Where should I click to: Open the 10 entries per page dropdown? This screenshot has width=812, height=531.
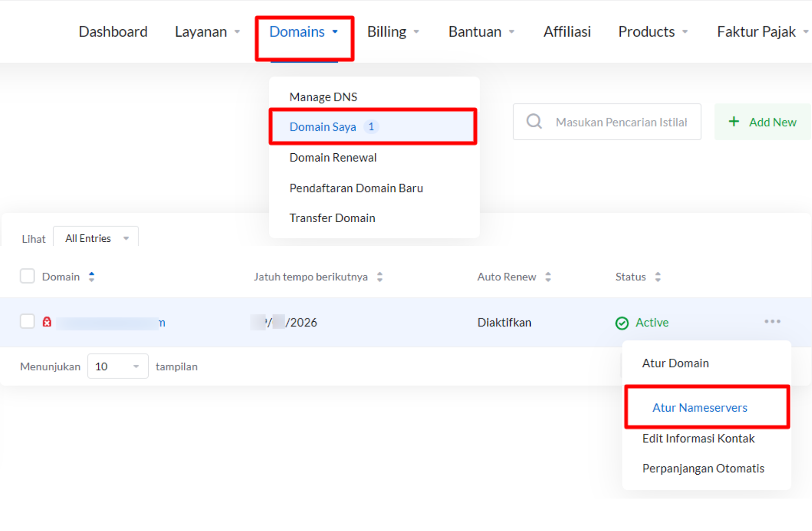click(x=118, y=366)
